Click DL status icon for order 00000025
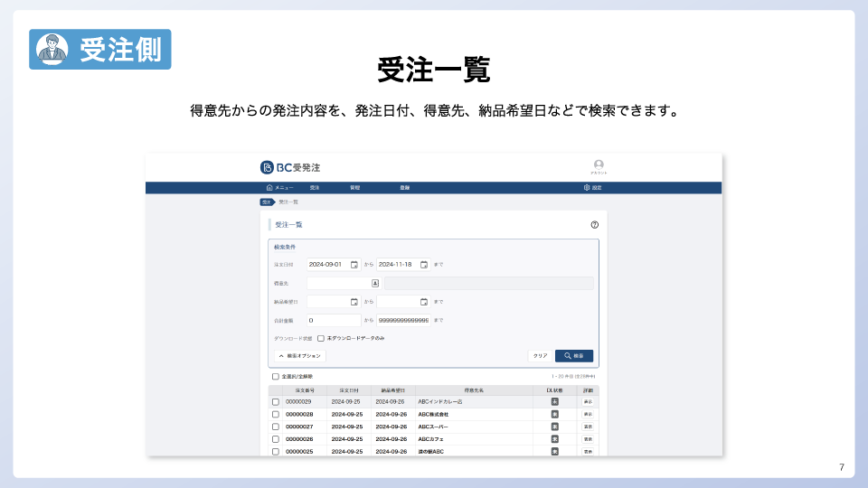Viewport: 868px width, 488px height. (x=554, y=452)
